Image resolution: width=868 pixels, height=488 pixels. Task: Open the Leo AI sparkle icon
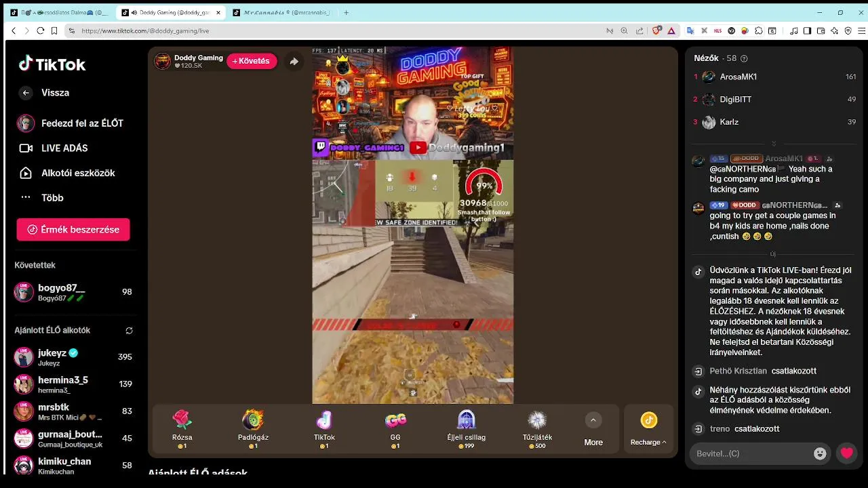coord(834,30)
